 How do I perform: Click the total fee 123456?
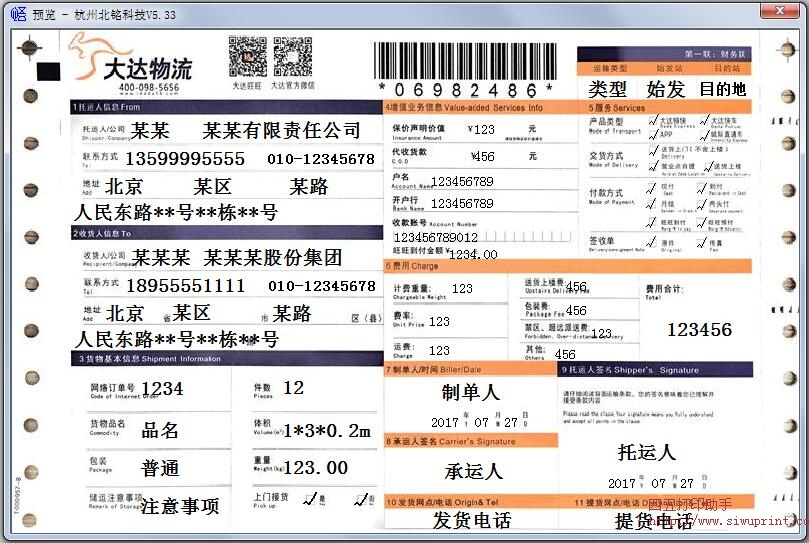700,329
